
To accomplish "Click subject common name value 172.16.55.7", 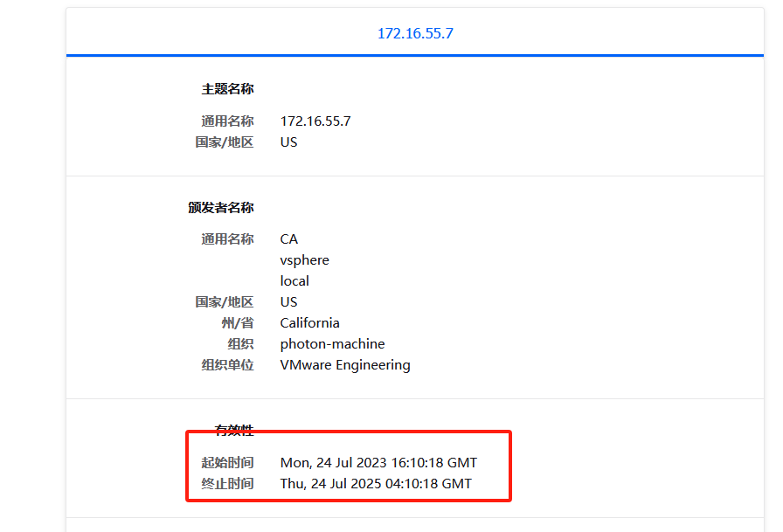I will (x=315, y=121).
